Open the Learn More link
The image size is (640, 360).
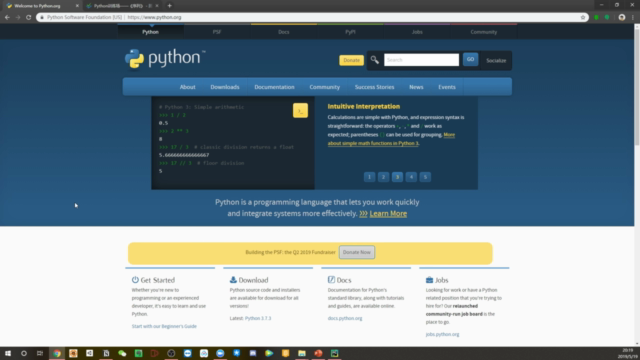[388, 213]
